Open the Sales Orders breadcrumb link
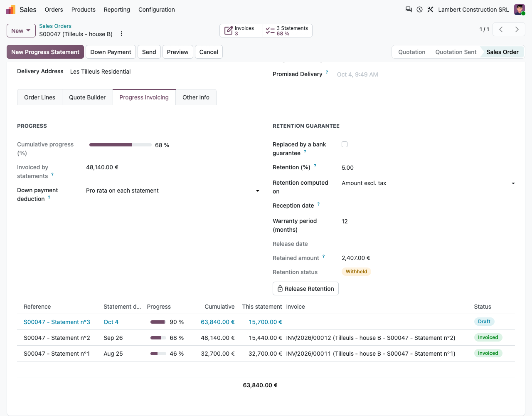This screenshot has height=416, width=532. tap(55, 26)
